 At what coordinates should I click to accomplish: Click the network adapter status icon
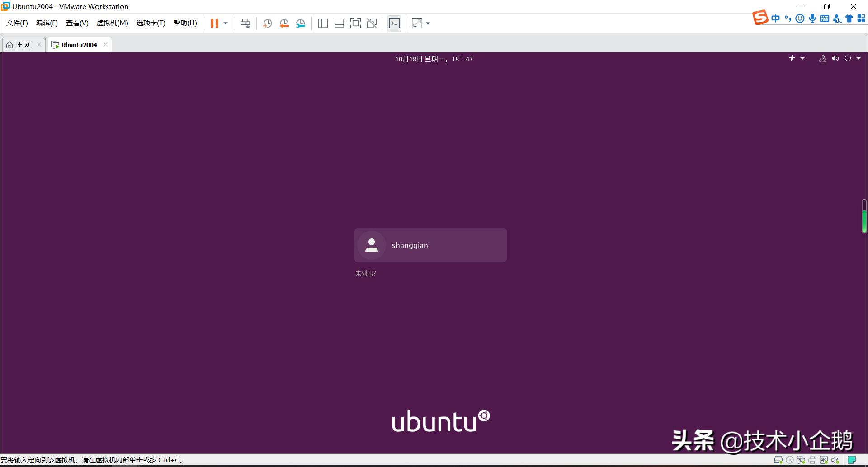[801, 460]
